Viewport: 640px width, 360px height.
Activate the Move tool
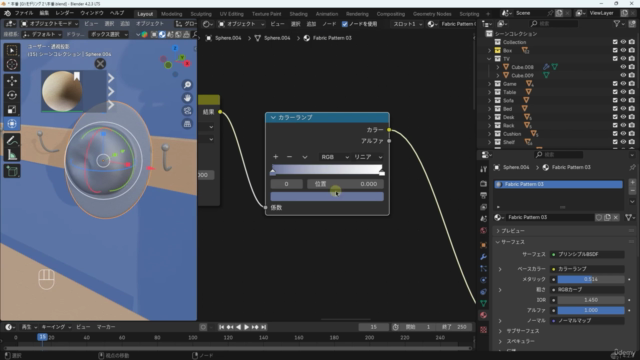pos(12,81)
